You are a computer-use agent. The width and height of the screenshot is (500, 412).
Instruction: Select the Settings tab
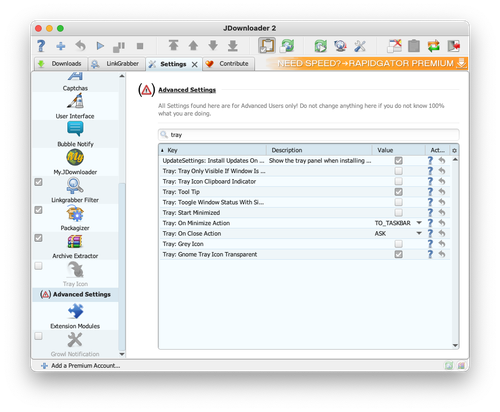pyautogui.click(x=173, y=64)
